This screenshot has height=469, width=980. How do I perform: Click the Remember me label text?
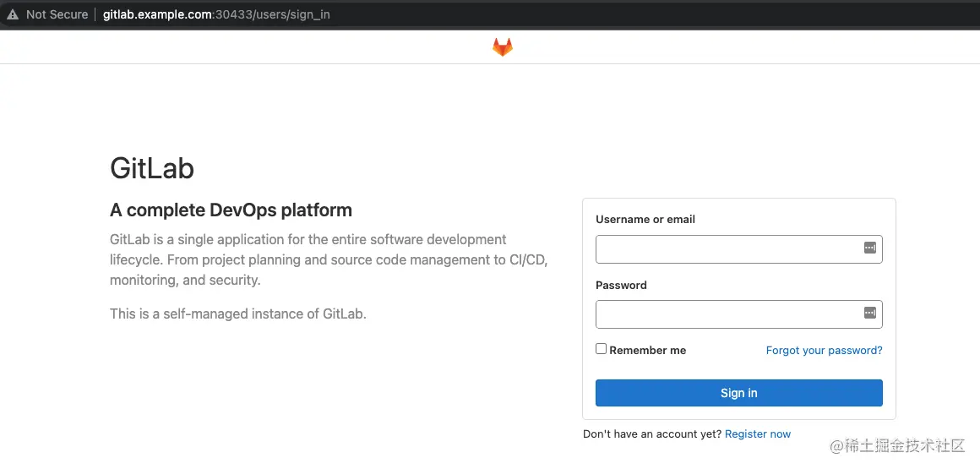tap(647, 351)
